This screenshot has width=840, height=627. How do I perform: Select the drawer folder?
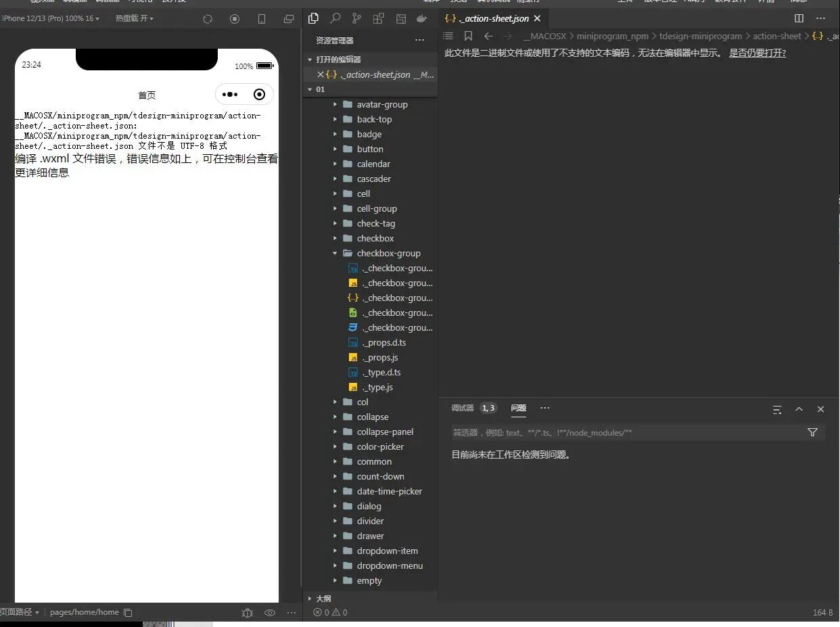coord(370,536)
